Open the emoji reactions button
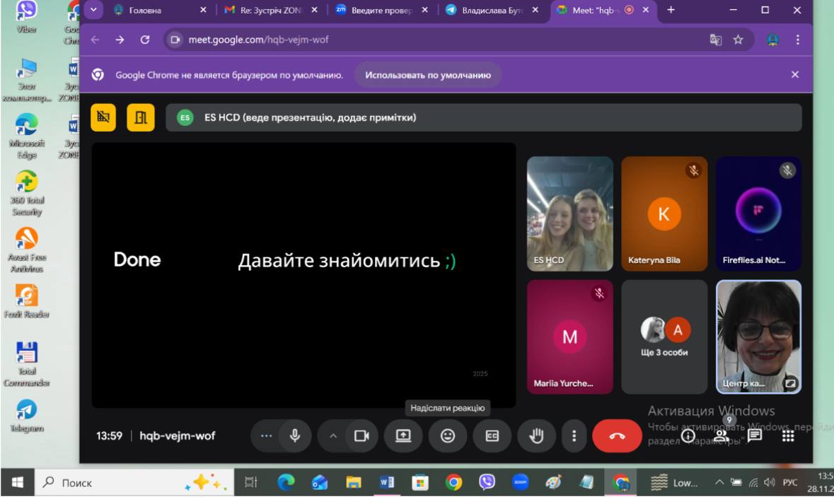Viewport: 834px width, 504px height. pyautogui.click(x=447, y=436)
